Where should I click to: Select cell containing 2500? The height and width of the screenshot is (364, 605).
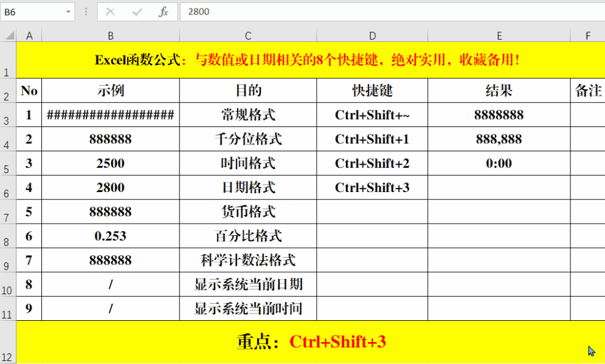click(110, 163)
